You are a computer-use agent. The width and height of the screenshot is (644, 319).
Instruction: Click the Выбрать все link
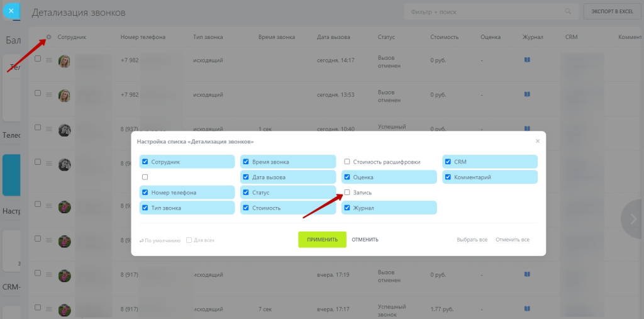pyautogui.click(x=472, y=240)
